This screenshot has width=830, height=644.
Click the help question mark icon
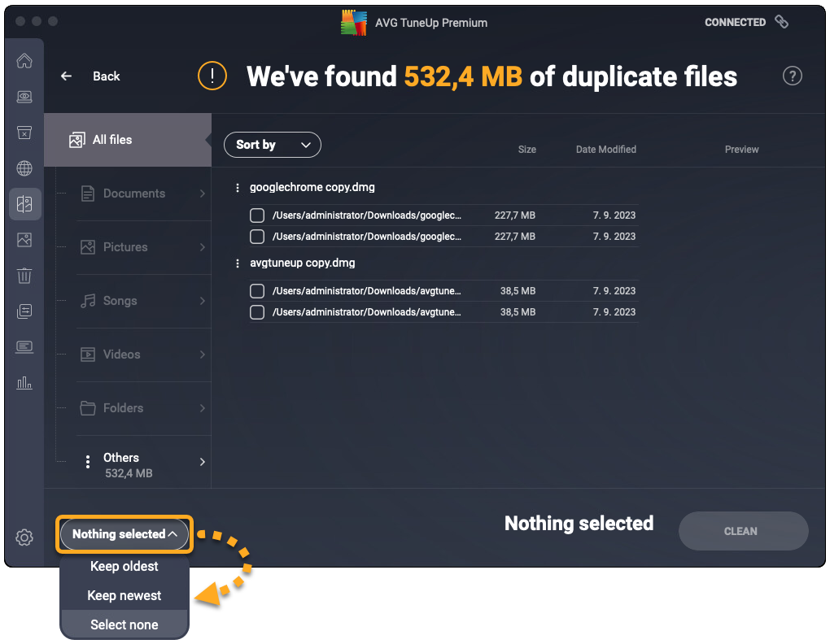point(792,76)
